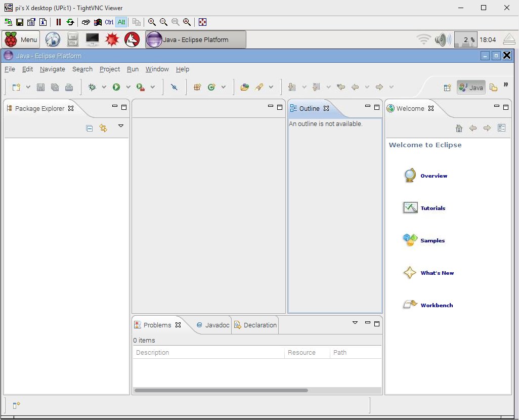
Task: Click the Open Perspective icon
Action: click(x=448, y=88)
